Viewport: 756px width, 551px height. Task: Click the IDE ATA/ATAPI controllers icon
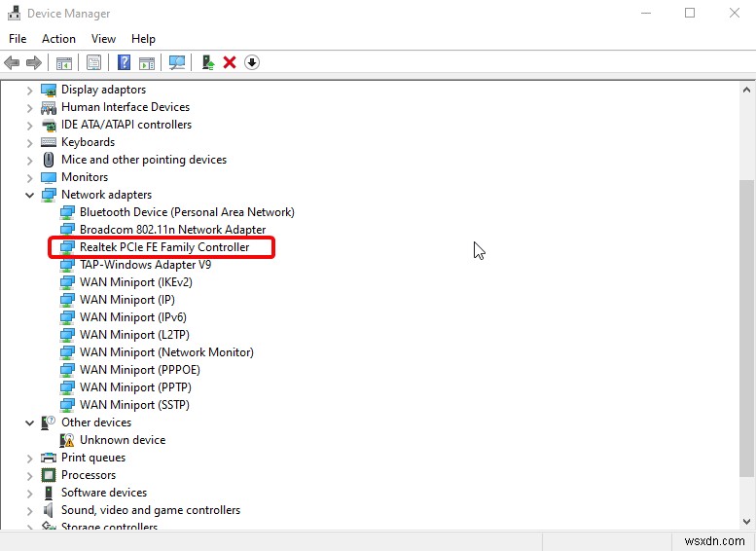49,125
